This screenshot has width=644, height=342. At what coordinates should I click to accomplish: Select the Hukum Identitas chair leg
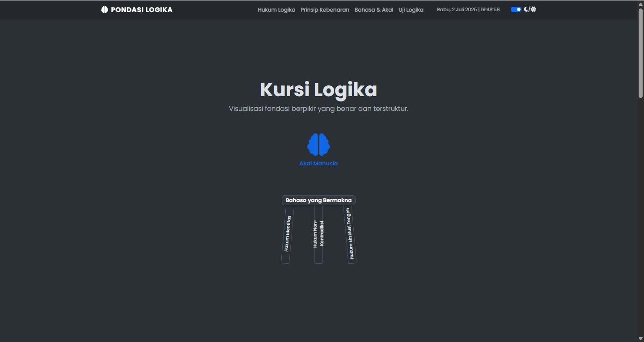point(287,234)
